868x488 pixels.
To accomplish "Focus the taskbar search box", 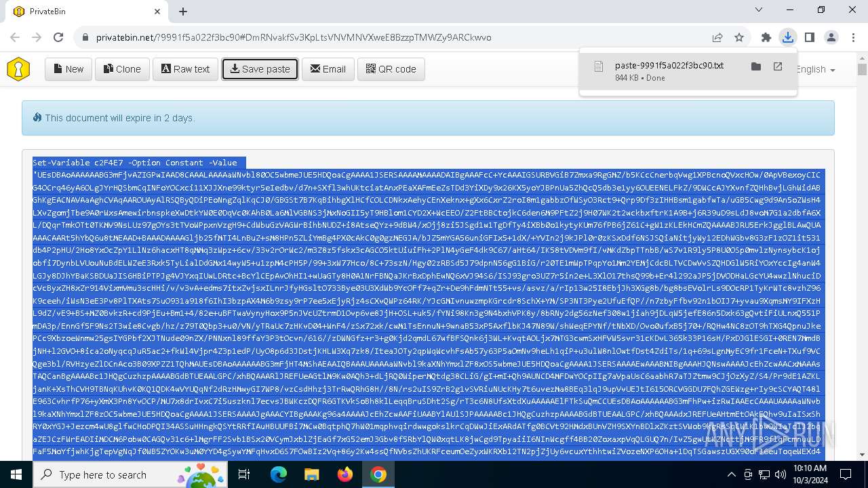I will [129, 474].
